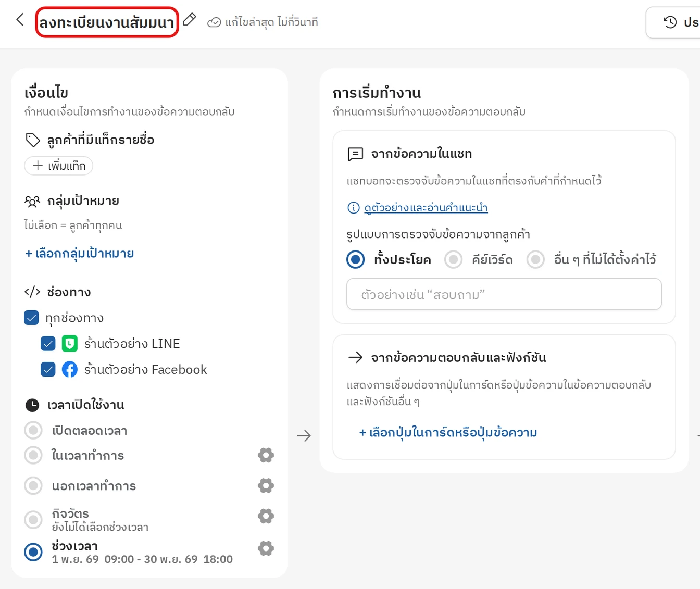Viewport: 700px width, 589px height.
Task: Click เลือกปุ่มในการ์ดหรือปุ่มข้อความ link
Action: [x=448, y=432]
